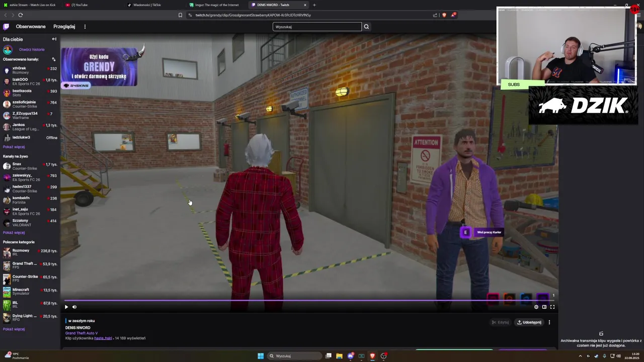Show more followed channels via Pokaż więcej
The width and height of the screenshot is (644, 362).
(x=14, y=147)
